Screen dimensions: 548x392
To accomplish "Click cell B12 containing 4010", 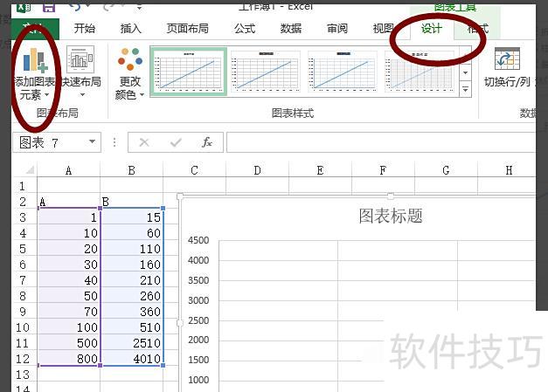I will (131, 359).
